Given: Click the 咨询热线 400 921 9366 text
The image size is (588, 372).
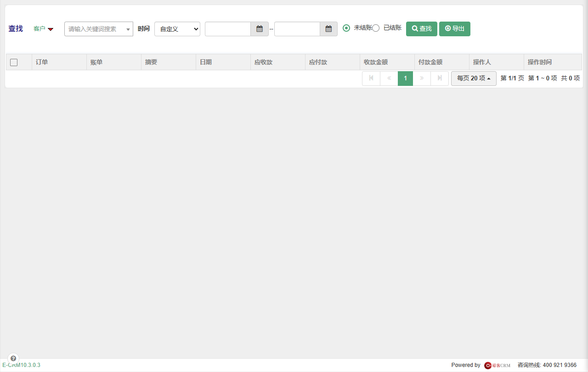Looking at the screenshot, I should tap(547, 365).
